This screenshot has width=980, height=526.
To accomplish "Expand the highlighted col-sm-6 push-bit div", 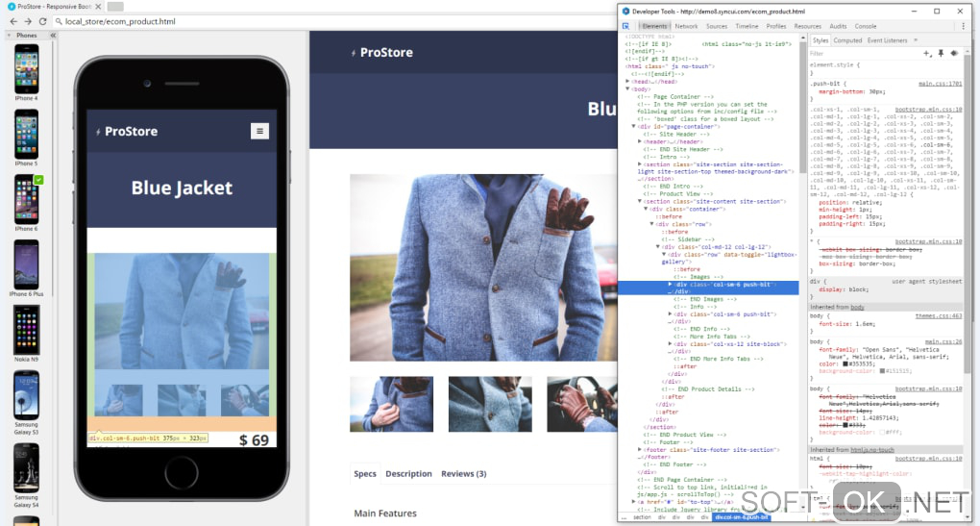I will click(670, 284).
